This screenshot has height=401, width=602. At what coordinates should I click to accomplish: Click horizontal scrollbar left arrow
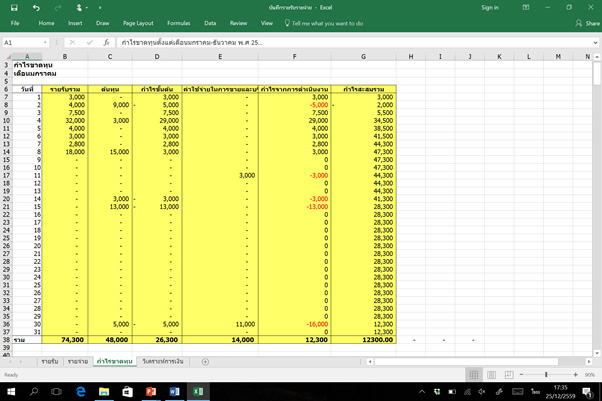click(370, 361)
